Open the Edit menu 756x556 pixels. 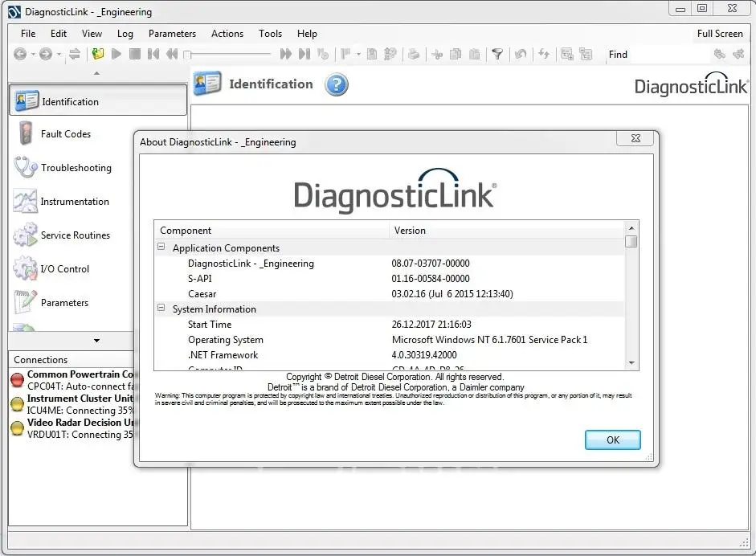pos(59,34)
